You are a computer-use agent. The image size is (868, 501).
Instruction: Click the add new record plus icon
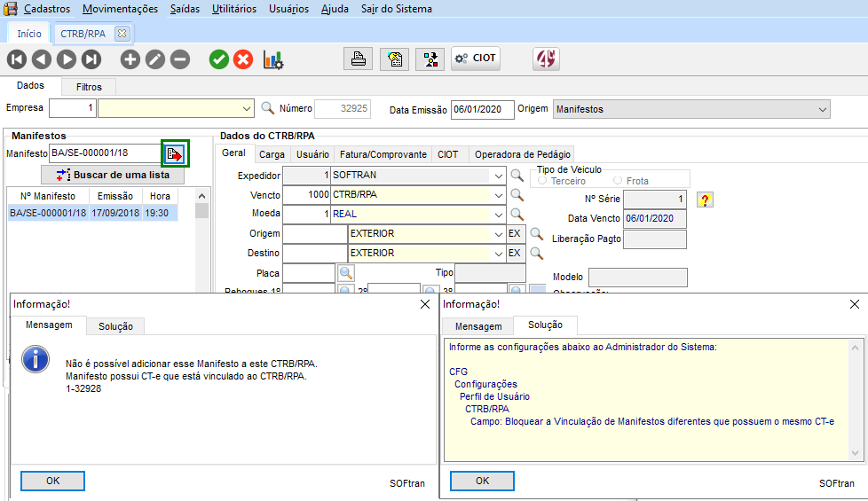click(130, 59)
